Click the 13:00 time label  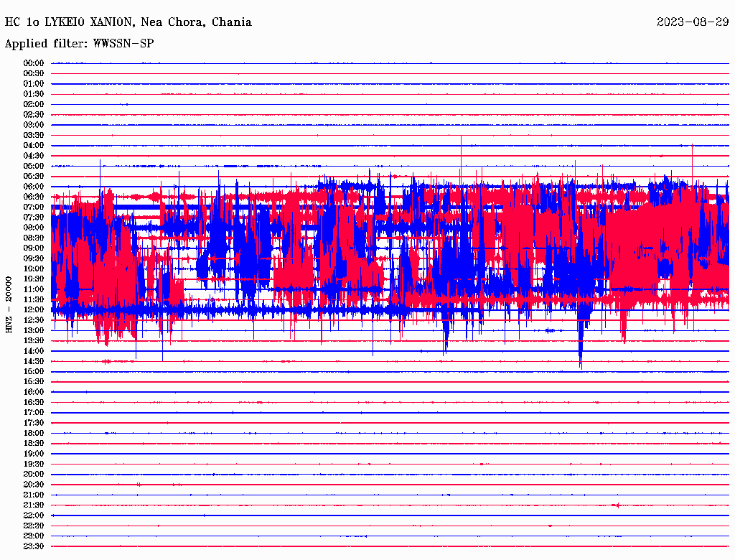point(34,331)
